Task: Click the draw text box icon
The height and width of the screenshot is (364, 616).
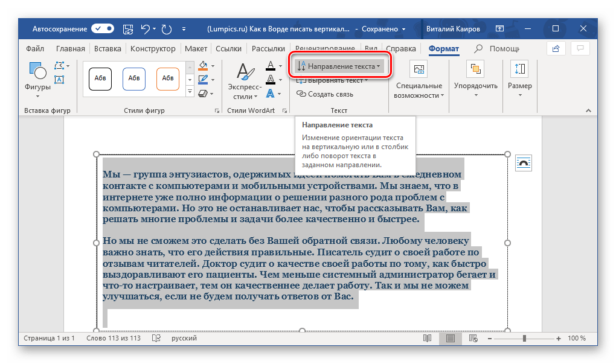Action: point(59,78)
